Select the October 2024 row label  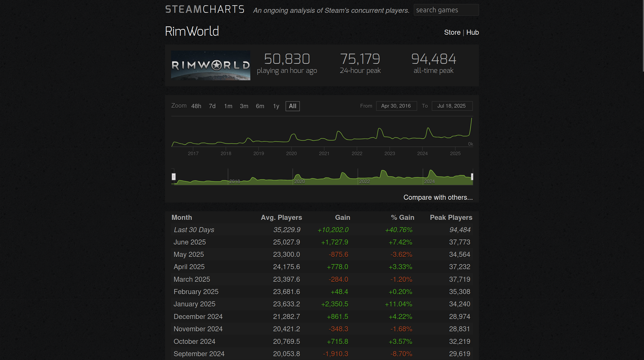(194, 342)
